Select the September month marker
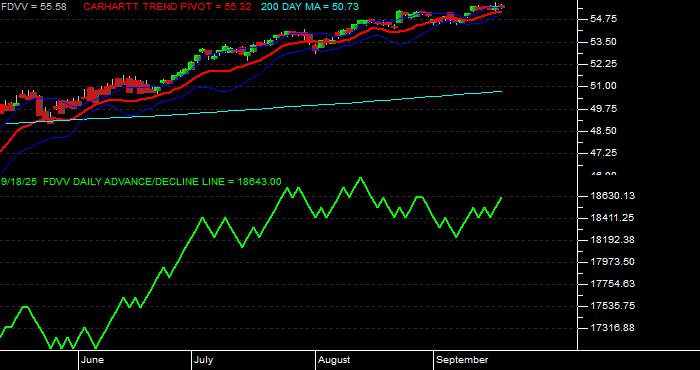Image resolution: width=700 pixels, height=370 pixels. pyautogui.click(x=462, y=360)
